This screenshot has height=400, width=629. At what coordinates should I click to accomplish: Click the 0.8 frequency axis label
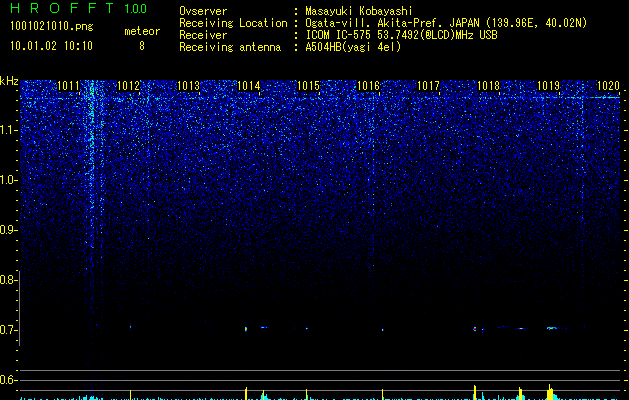(x=9, y=280)
